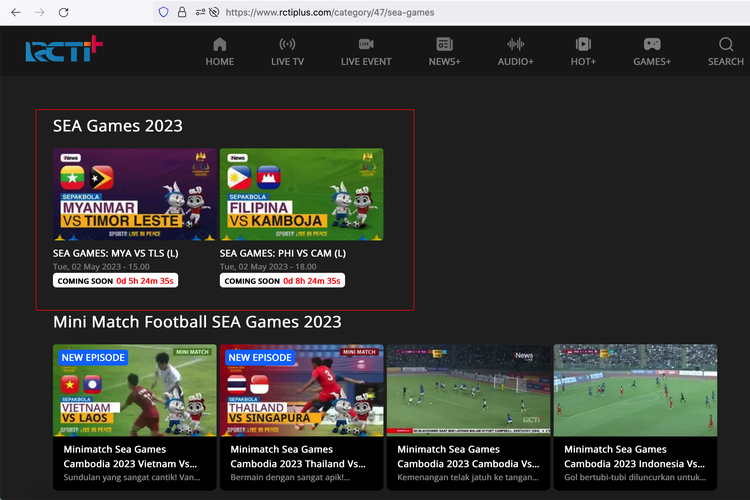
Task: Click SEA GAMES: PHI VS CAM title
Action: (x=283, y=254)
